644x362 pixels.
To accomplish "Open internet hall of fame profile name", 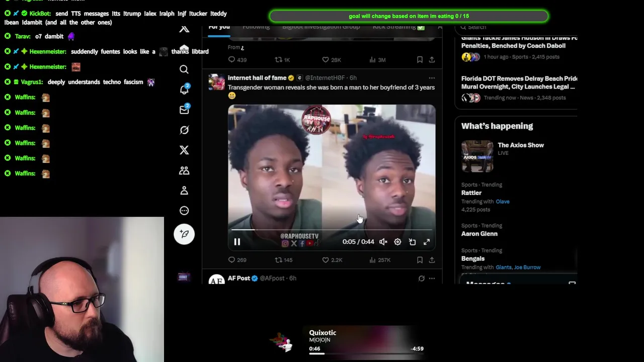I will (x=257, y=78).
